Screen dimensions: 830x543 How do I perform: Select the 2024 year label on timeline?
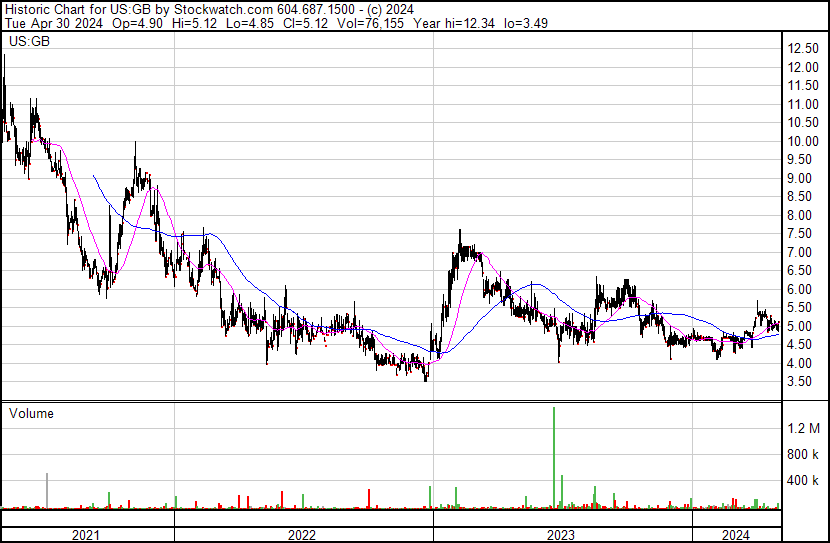click(x=736, y=535)
